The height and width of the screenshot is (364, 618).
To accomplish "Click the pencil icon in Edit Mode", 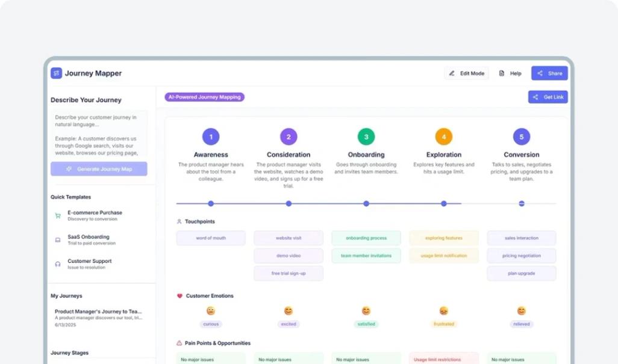I will [452, 73].
